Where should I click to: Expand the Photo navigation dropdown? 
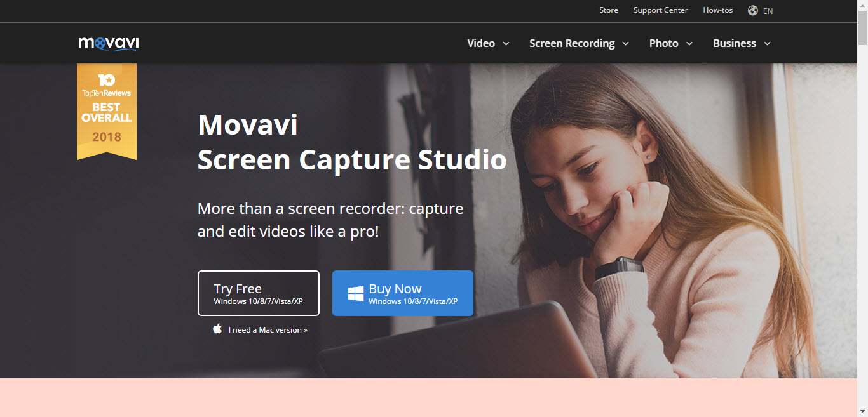[x=670, y=43]
